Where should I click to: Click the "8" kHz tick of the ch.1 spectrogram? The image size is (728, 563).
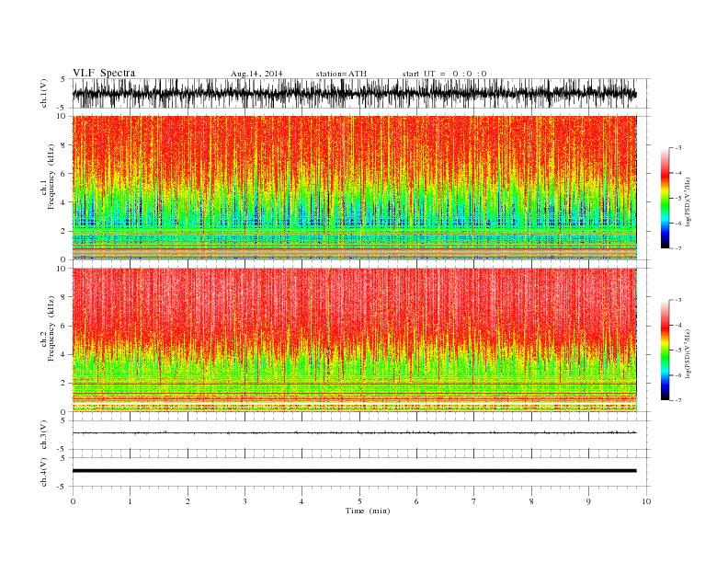coord(64,145)
